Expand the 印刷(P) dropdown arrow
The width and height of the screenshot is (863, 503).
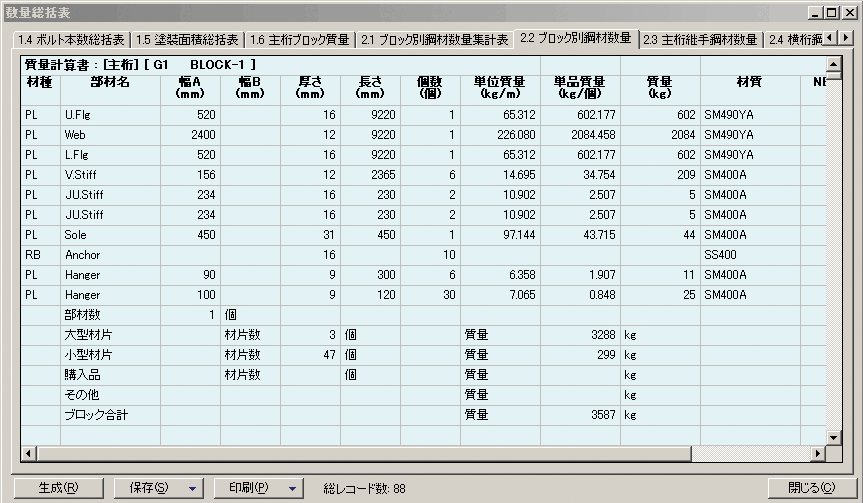click(x=293, y=488)
